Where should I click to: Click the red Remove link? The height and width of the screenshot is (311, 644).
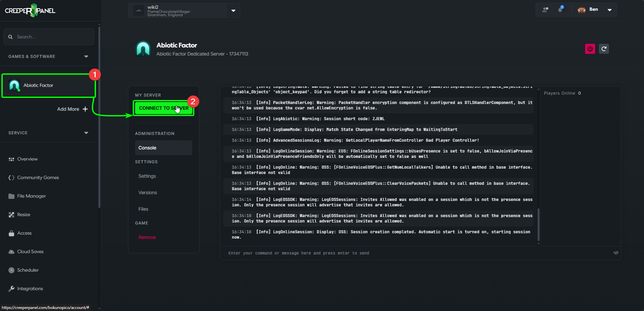pyautogui.click(x=147, y=237)
